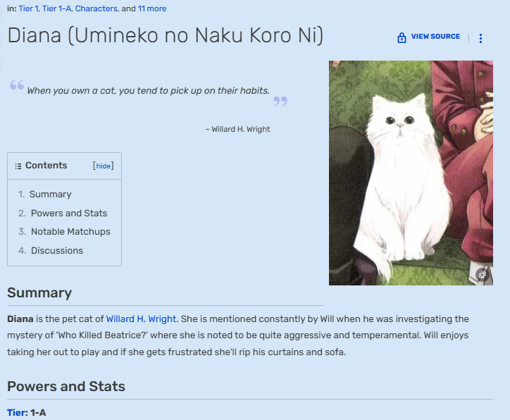Open the Characters category link

pyautogui.click(x=96, y=8)
